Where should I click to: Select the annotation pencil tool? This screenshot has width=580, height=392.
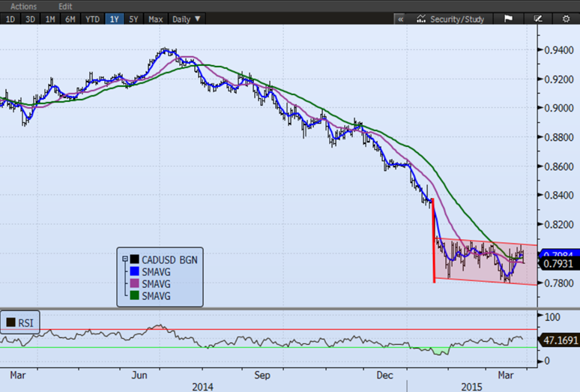(537, 19)
